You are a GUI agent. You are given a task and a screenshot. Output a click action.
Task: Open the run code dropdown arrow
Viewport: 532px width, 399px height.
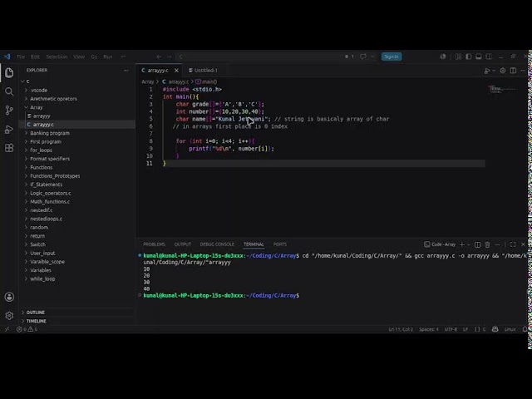[x=494, y=71]
